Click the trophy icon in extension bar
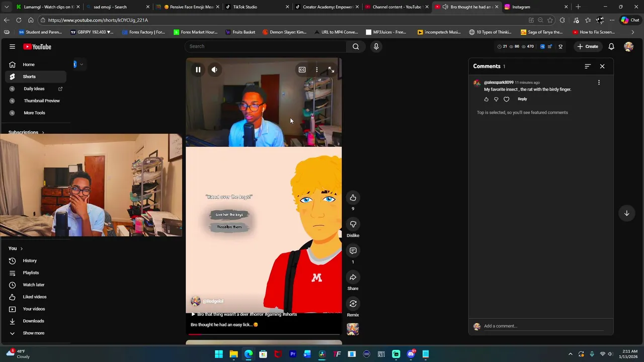 click(x=560, y=47)
